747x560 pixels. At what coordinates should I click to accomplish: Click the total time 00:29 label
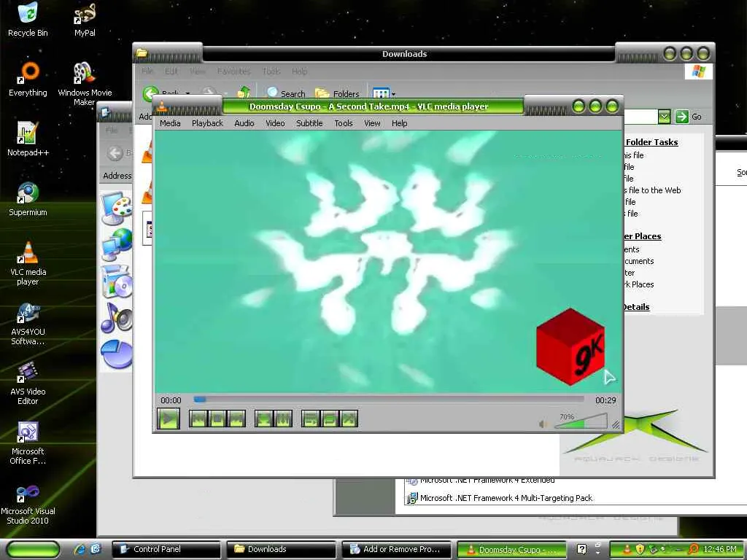(x=605, y=400)
